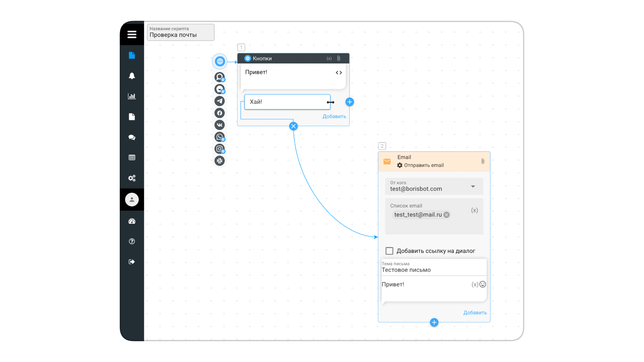
Task: Click the Facebook channel icon
Action: [x=220, y=113]
